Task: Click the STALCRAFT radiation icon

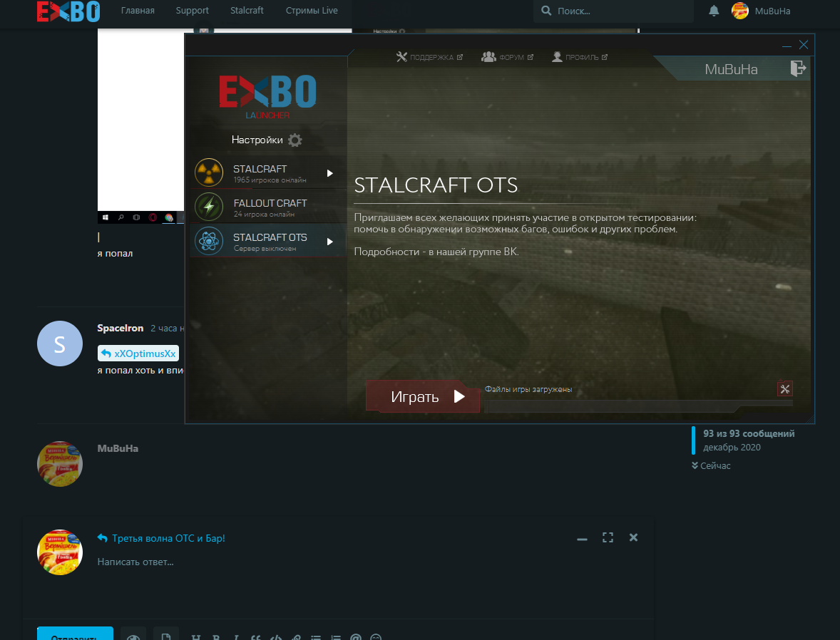Action: pos(209,172)
